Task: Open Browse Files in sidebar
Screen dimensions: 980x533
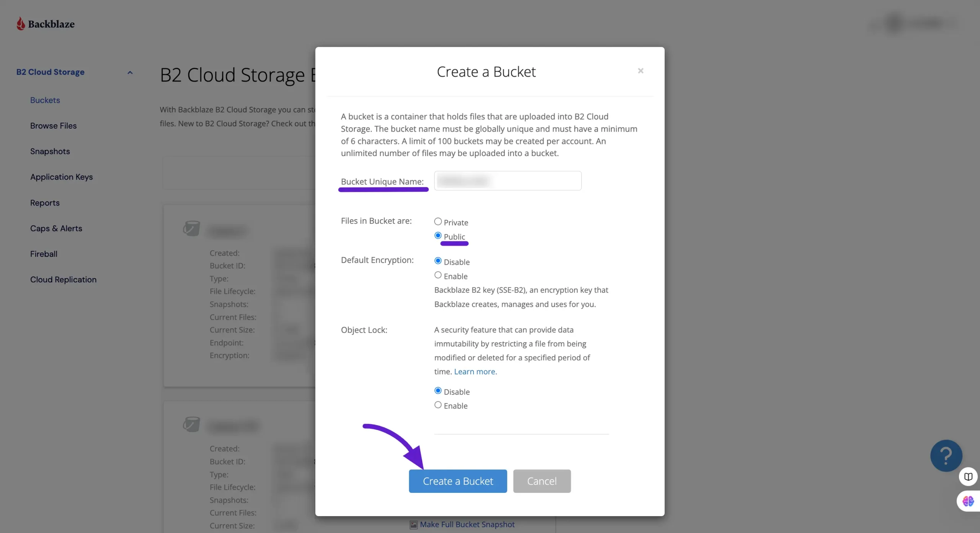Action: (53, 126)
